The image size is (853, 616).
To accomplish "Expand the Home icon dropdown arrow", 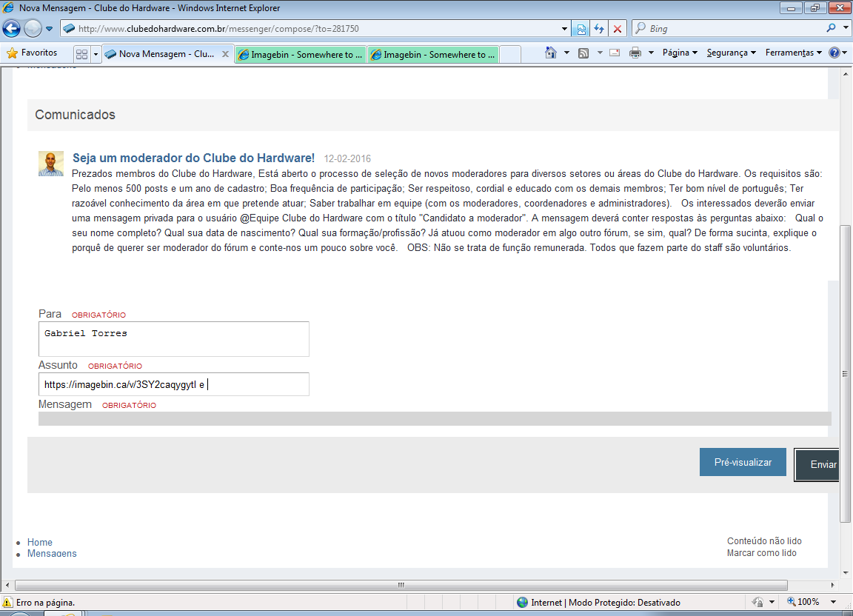I will (566, 53).
